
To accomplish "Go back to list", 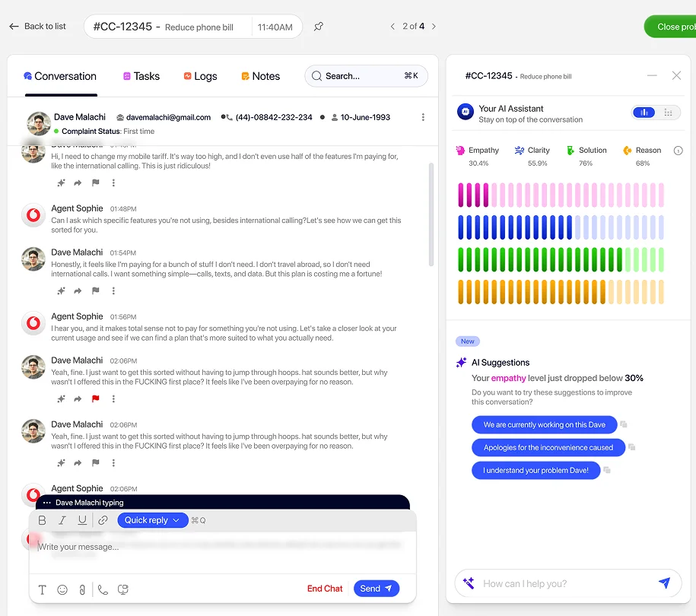I will click(37, 27).
